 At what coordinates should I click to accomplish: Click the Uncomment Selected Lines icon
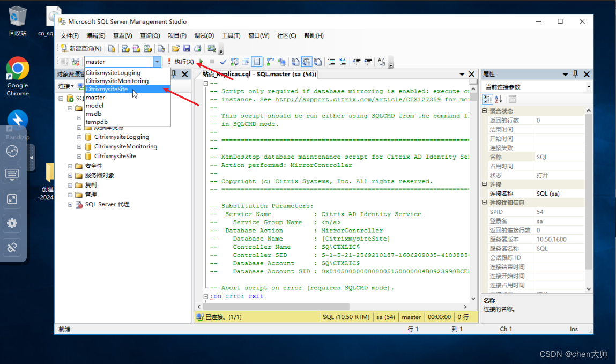[x=343, y=62]
